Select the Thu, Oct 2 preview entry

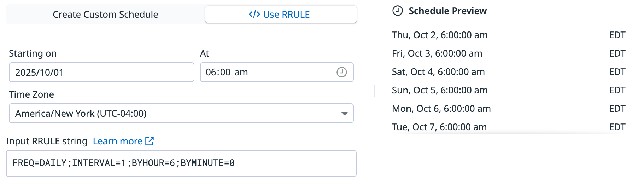click(x=440, y=35)
